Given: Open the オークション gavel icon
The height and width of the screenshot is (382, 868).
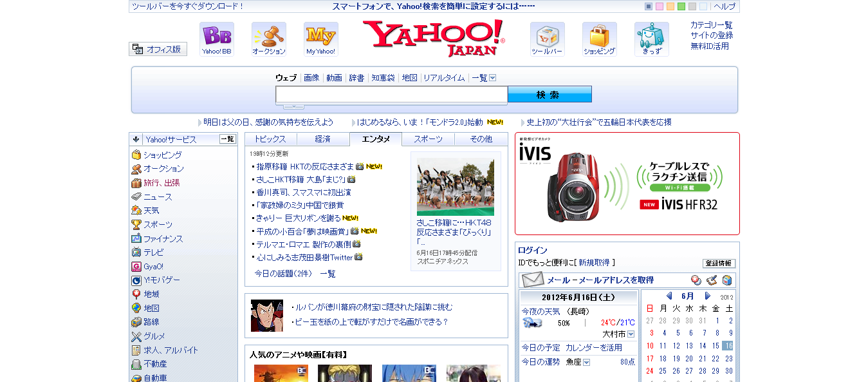Looking at the screenshot, I should pos(269,39).
